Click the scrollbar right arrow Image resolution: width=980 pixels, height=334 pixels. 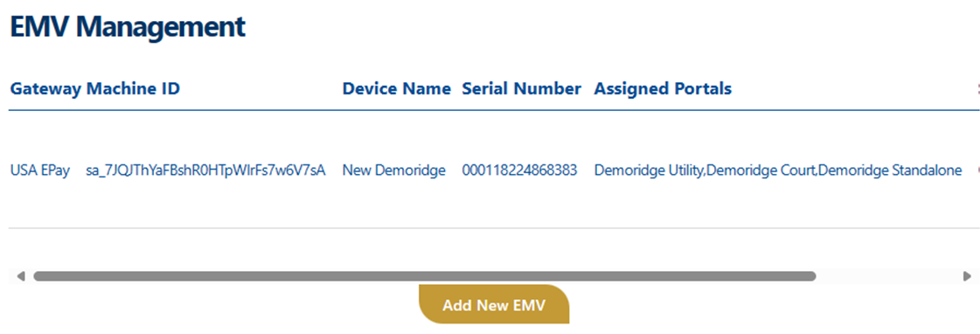point(967,275)
